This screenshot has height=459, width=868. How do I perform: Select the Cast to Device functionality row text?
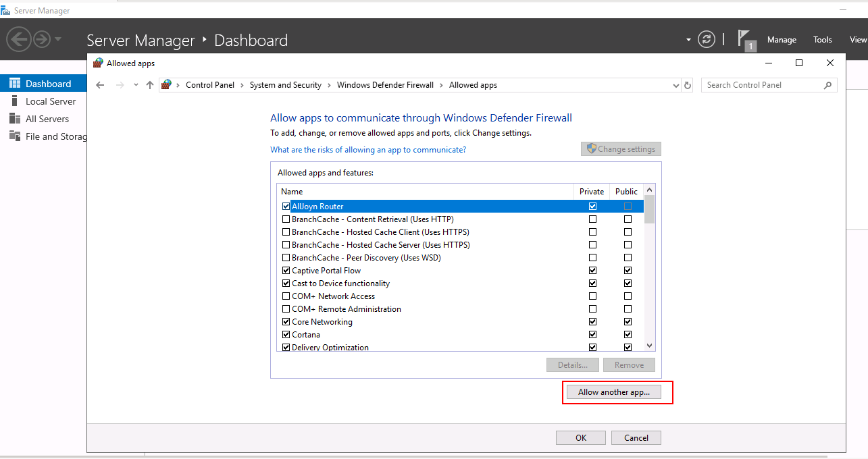click(340, 283)
